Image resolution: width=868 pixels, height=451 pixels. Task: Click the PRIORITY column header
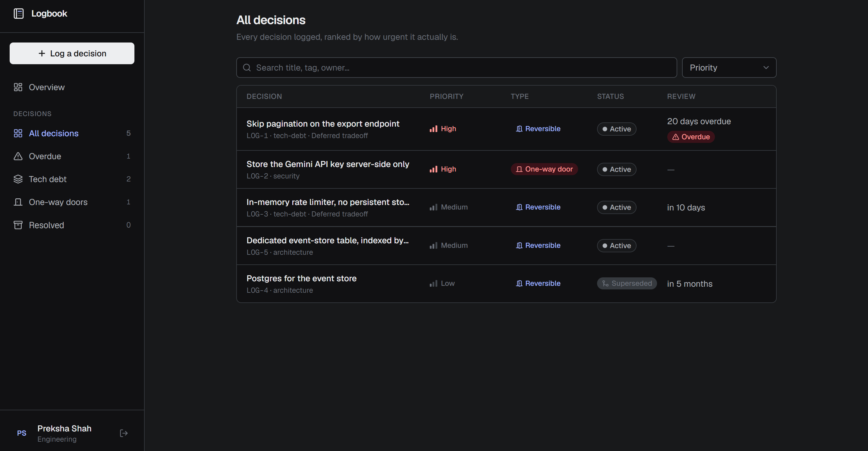pos(446,96)
